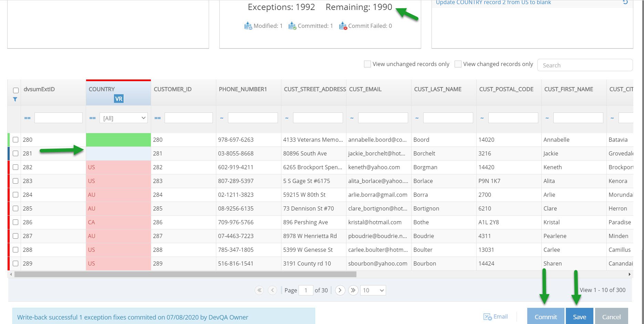The width and height of the screenshot is (644, 324).
Task: Sort by the PHONE_NUMBER1 column header
Action: pos(243,89)
